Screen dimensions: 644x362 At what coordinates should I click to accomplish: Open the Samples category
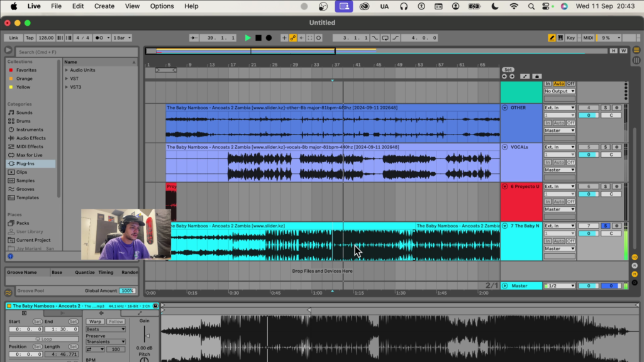coord(25,180)
